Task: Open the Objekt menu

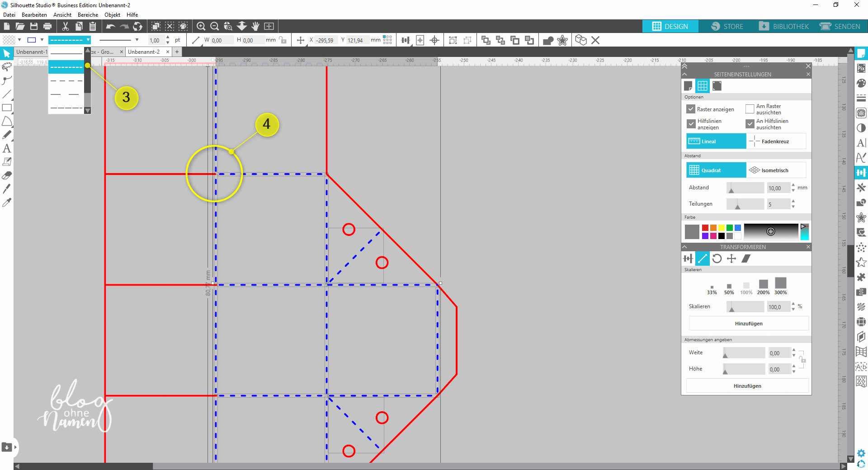Action: tap(112, 15)
